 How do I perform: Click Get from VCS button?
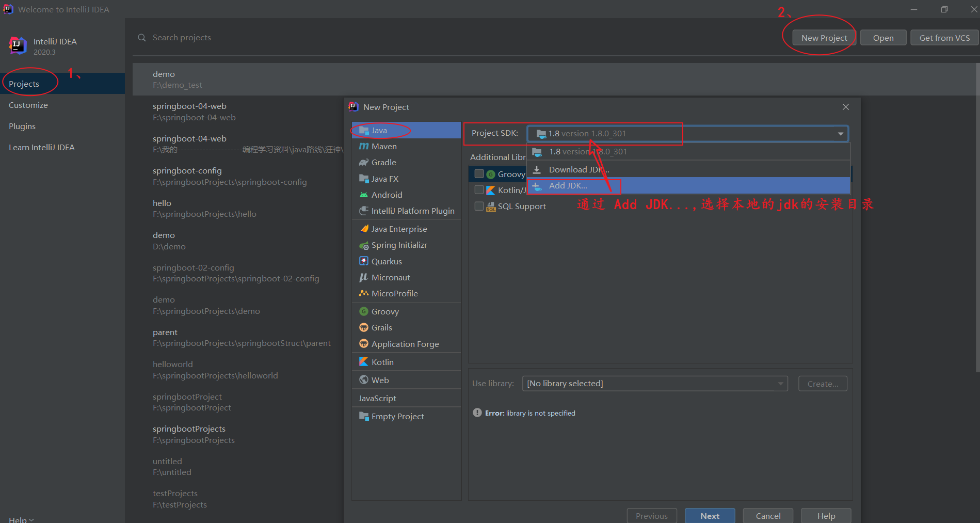coord(944,38)
